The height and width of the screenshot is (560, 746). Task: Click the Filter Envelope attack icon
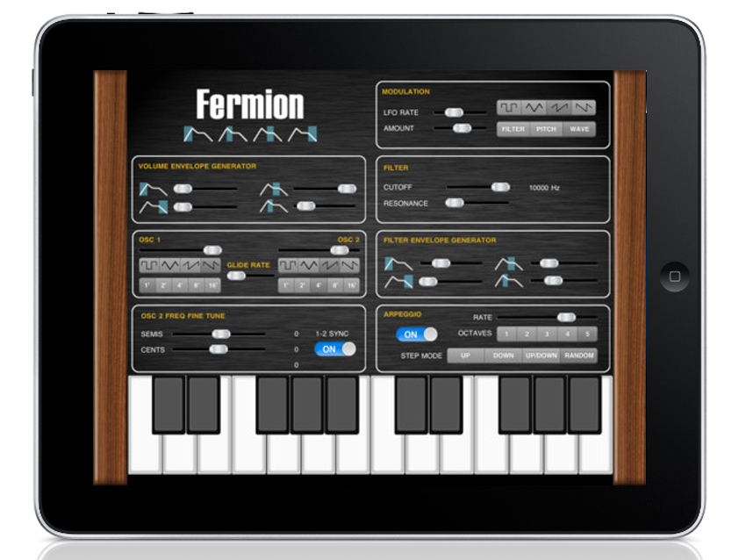pyautogui.click(x=398, y=263)
